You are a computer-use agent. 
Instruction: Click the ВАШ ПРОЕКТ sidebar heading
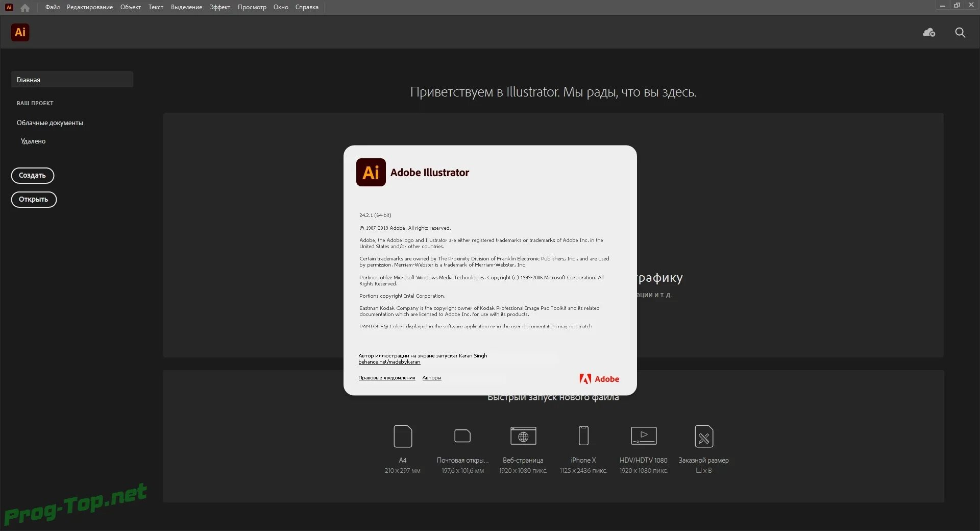pos(35,103)
